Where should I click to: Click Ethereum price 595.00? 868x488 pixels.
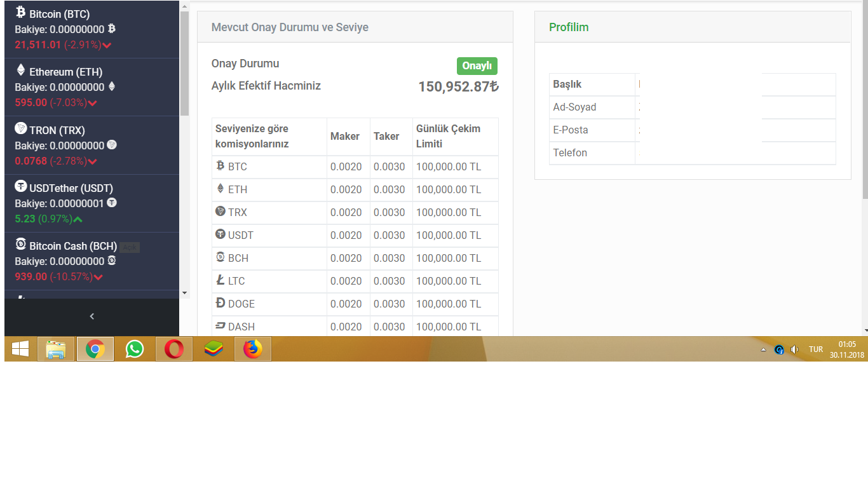(31, 103)
